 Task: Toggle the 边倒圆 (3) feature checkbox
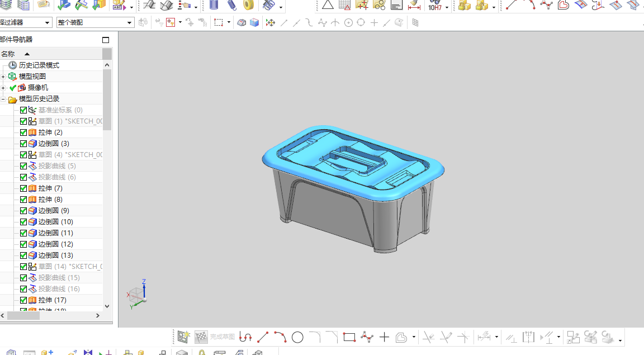(23, 143)
